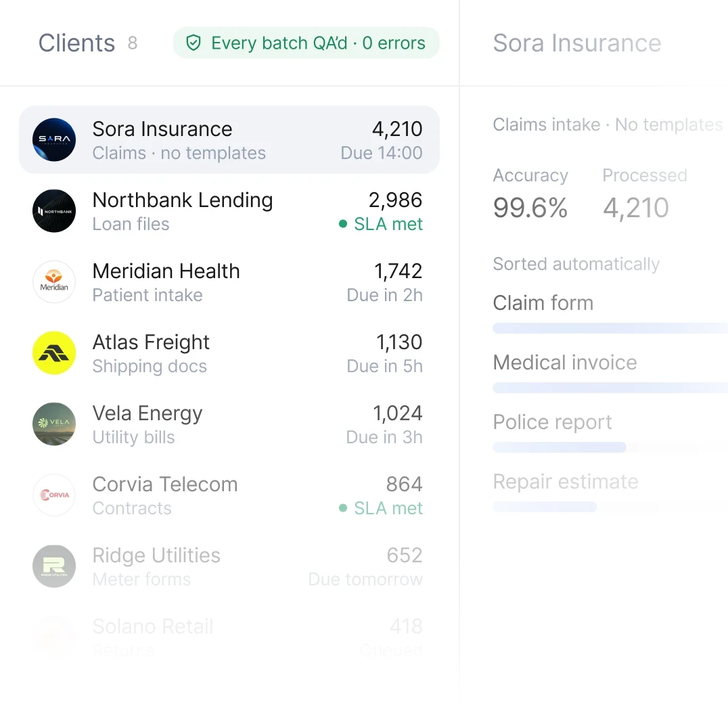Click the Meter forms subtitle

(141, 579)
